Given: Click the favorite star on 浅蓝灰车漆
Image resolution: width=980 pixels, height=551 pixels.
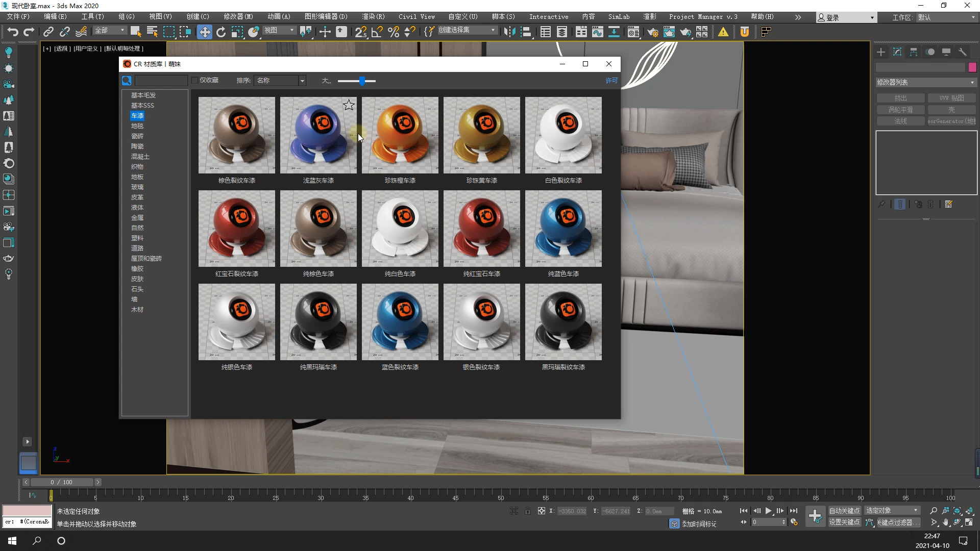Looking at the screenshot, I should point(349,105).
